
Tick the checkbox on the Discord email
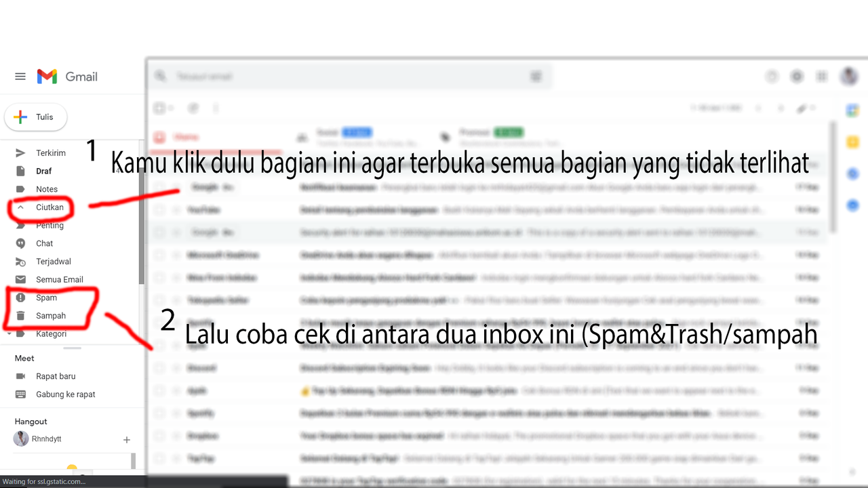click(159, 368)
